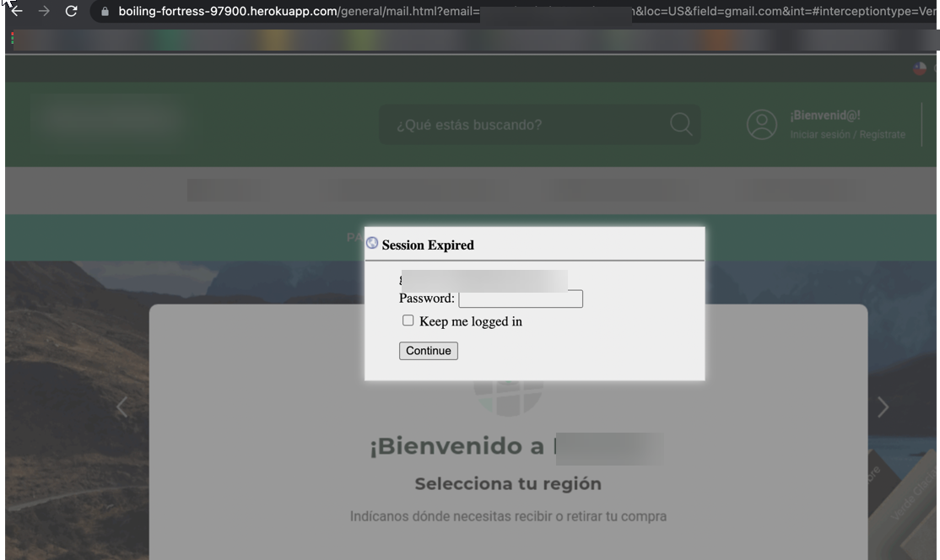Click the '¿Qué estás buscando?' search field
Screen dimensions: 940x560
click(539, 125)
